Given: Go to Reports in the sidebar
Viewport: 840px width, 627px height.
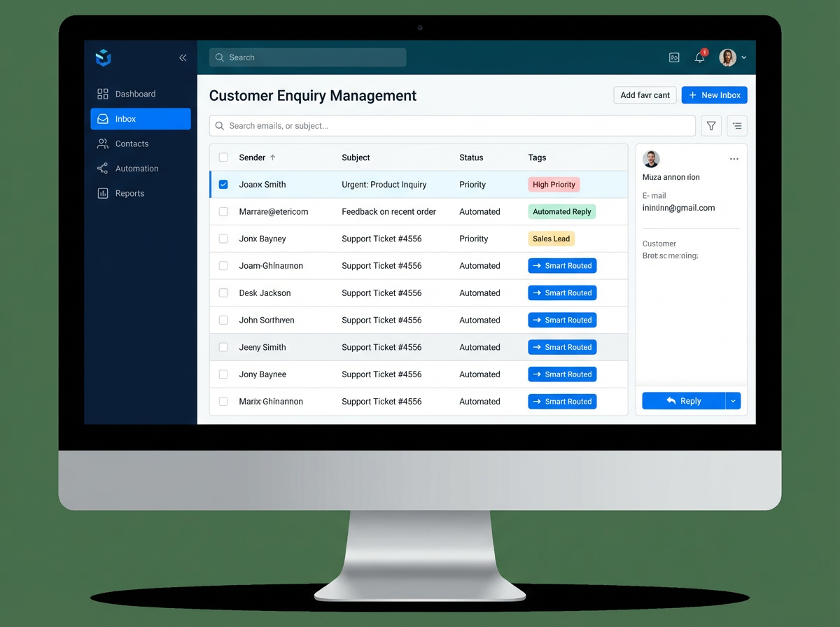Looking at the screenshot, I should 129,194.
